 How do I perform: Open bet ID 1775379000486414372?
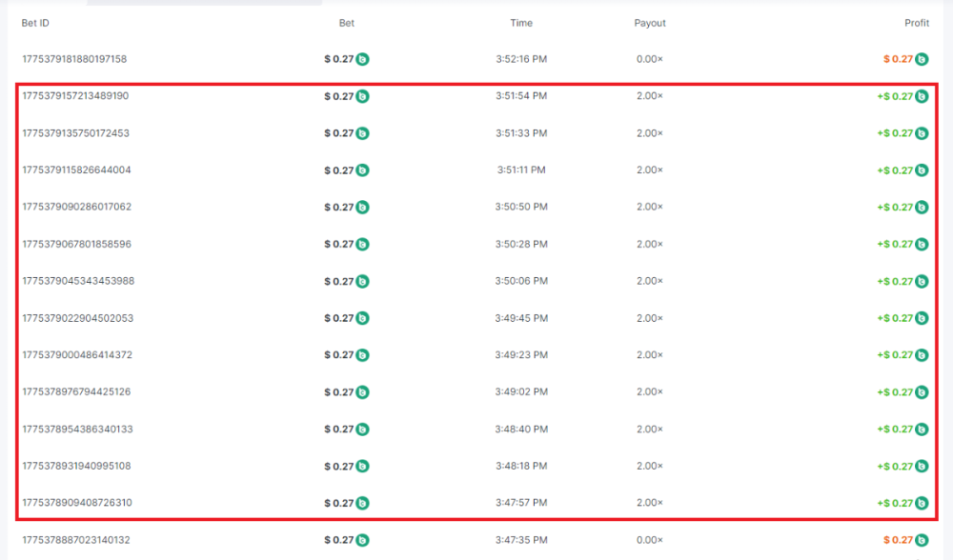pos(76,355)
